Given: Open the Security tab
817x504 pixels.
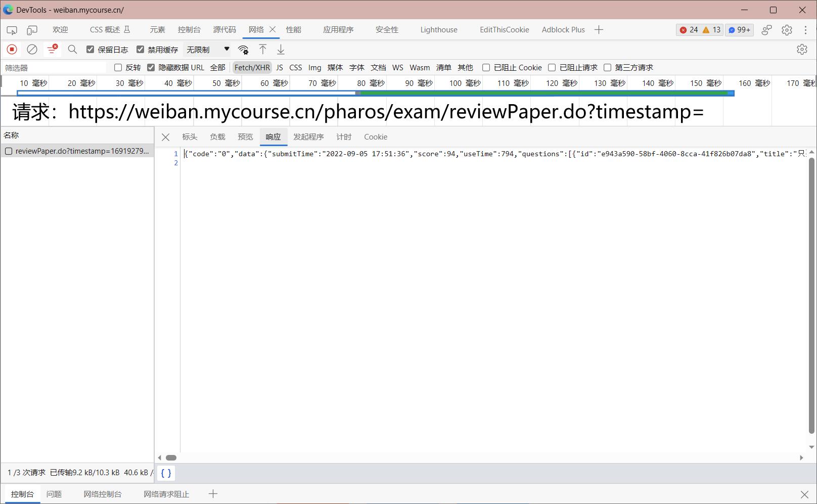Looking at the screenshot, I should pos(387,30).
